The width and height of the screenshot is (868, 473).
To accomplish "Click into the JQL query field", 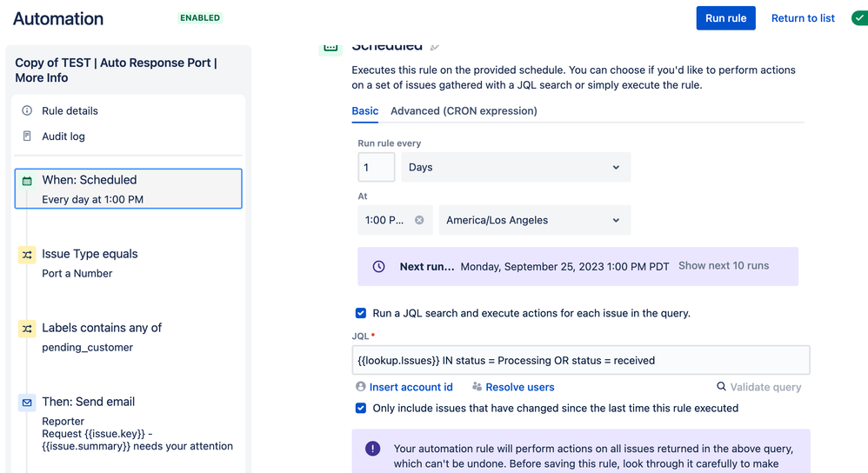I will (581, 360).
